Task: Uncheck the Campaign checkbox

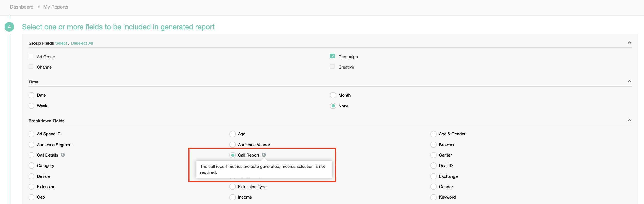Action: tap(332, 56)
